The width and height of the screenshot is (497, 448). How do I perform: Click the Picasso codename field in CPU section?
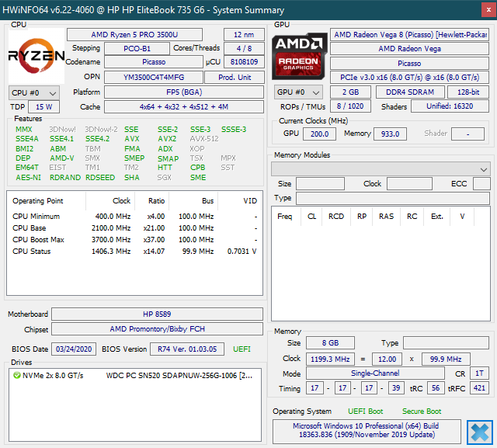[154, 62]
